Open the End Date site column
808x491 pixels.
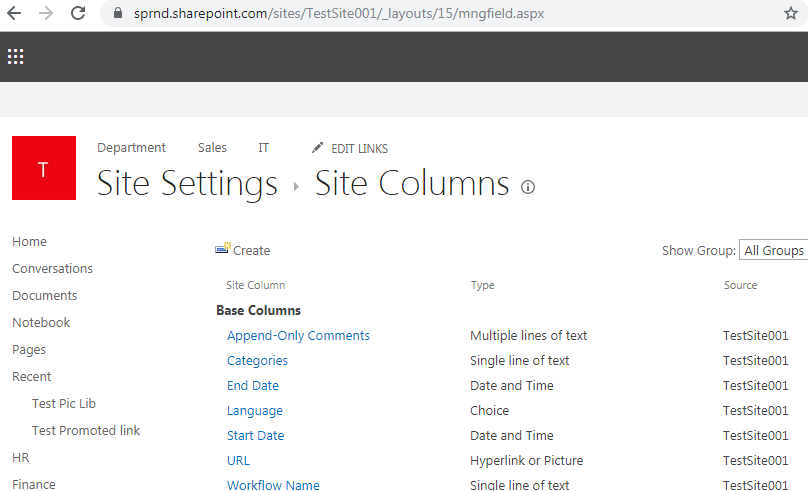tap(252, 385)
